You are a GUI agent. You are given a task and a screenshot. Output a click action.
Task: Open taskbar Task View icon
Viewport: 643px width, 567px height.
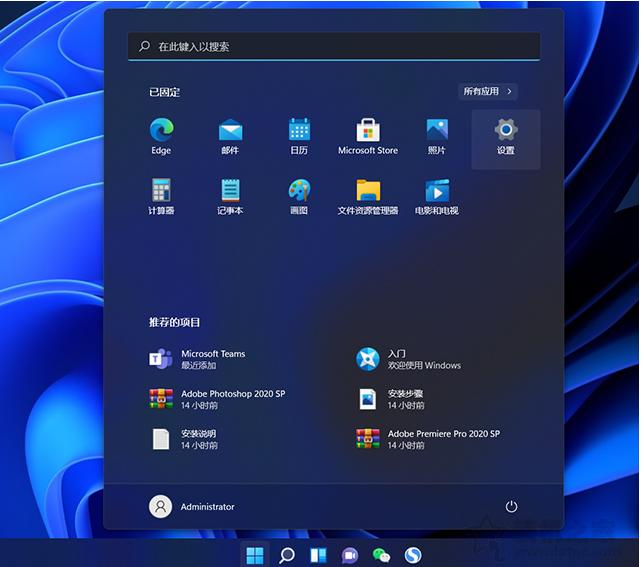[x=318, y=556]
